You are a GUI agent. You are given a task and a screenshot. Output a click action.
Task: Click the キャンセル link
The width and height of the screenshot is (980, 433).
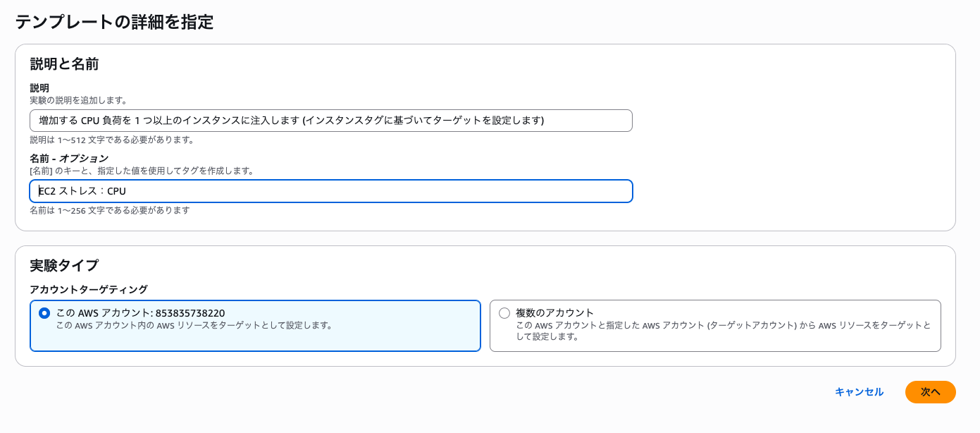(x=859, y=392)
